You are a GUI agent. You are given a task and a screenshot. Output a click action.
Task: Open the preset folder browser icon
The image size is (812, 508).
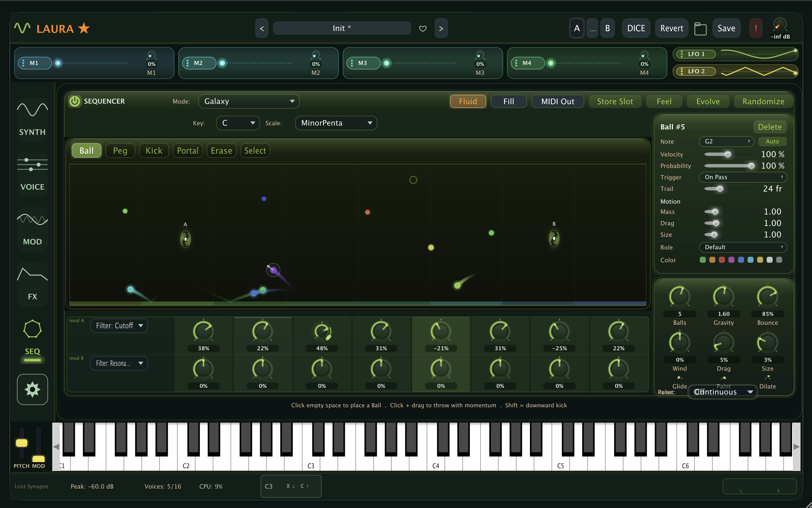(700, 29)
